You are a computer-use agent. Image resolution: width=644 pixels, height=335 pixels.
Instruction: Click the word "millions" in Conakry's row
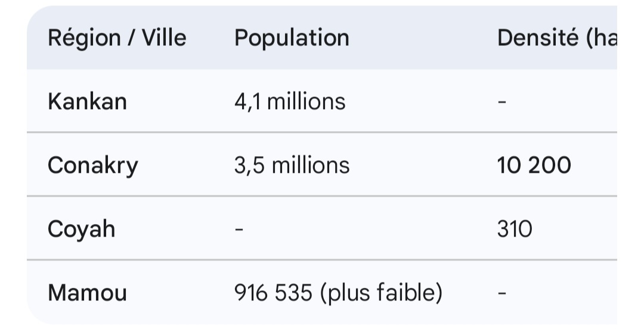pos(310,166)
